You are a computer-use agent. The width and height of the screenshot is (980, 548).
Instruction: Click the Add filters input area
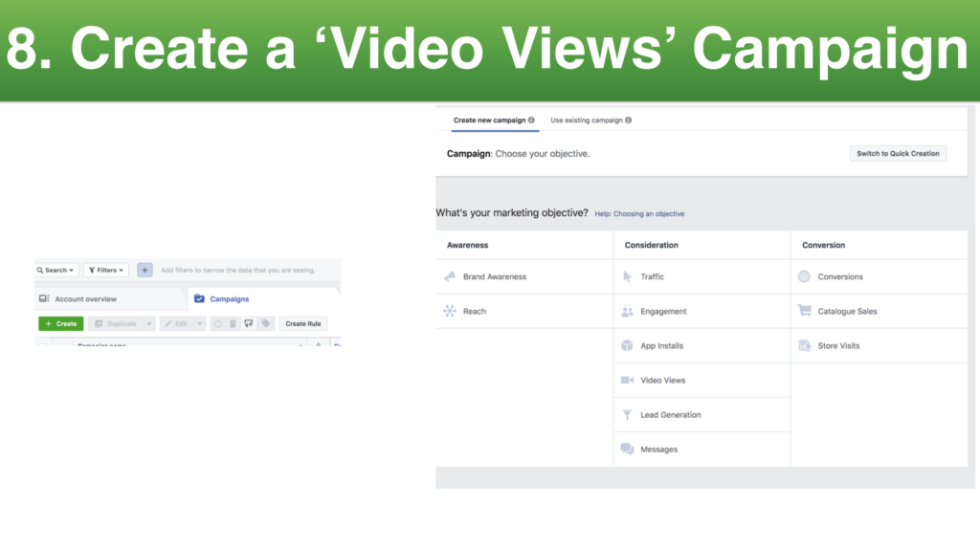click(237, 270)
